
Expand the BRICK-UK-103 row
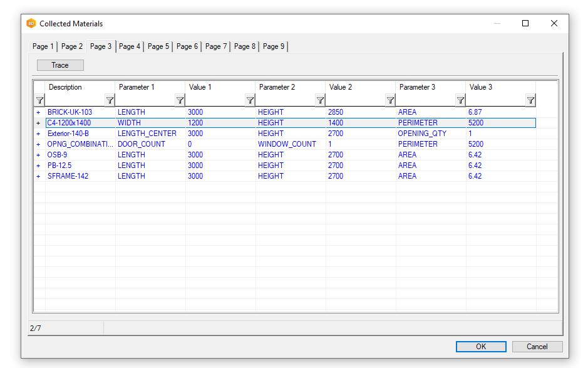pyautogui.click(x=39, y=112)
